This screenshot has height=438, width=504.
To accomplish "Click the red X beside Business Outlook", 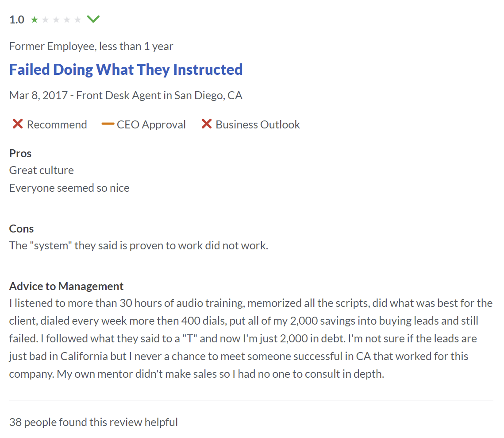I will (x=206, y=124).
